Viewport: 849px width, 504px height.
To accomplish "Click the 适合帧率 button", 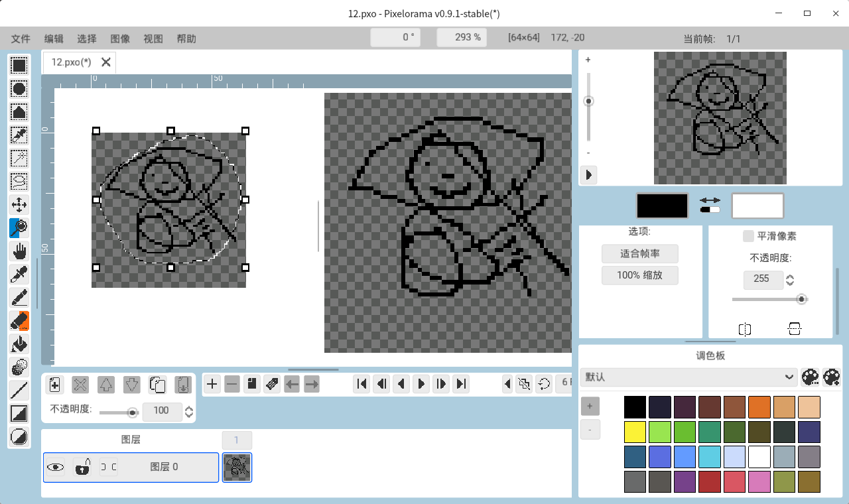I will click(x=639, y=253).
